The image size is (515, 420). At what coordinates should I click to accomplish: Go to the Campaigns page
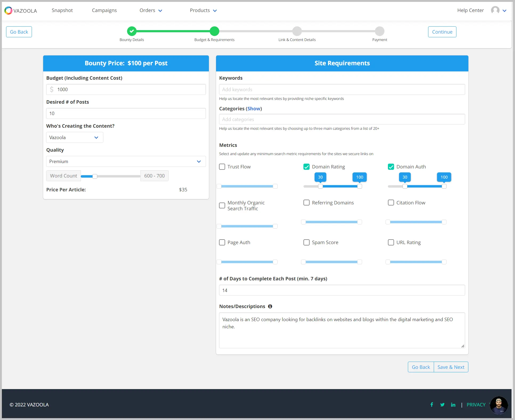click(x=104, y=10)
